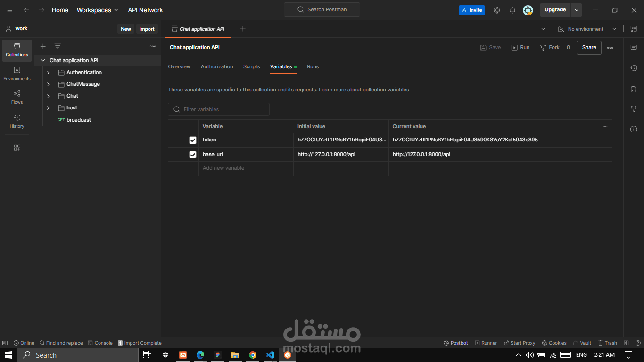Screen dimensions: 644x362
Task: Expand the host folder
Action: pos(48,108)
